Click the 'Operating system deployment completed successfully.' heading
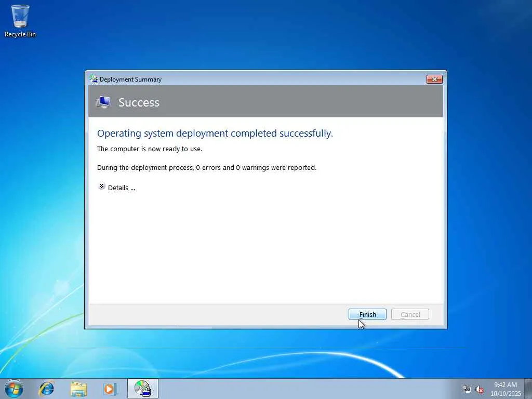 pos(215,134)
